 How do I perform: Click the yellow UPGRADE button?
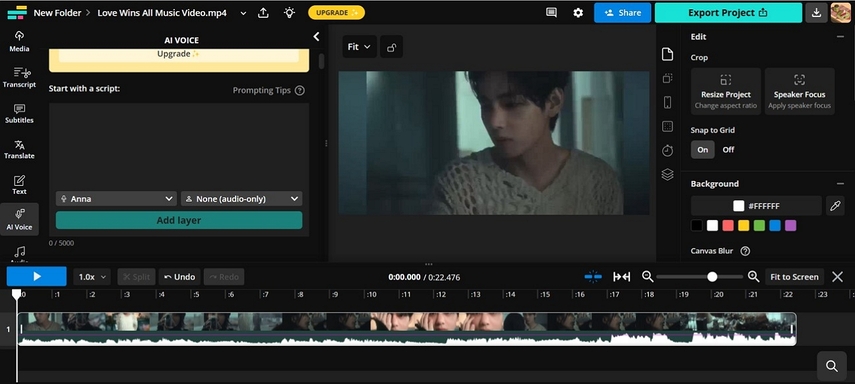point(336,13)
